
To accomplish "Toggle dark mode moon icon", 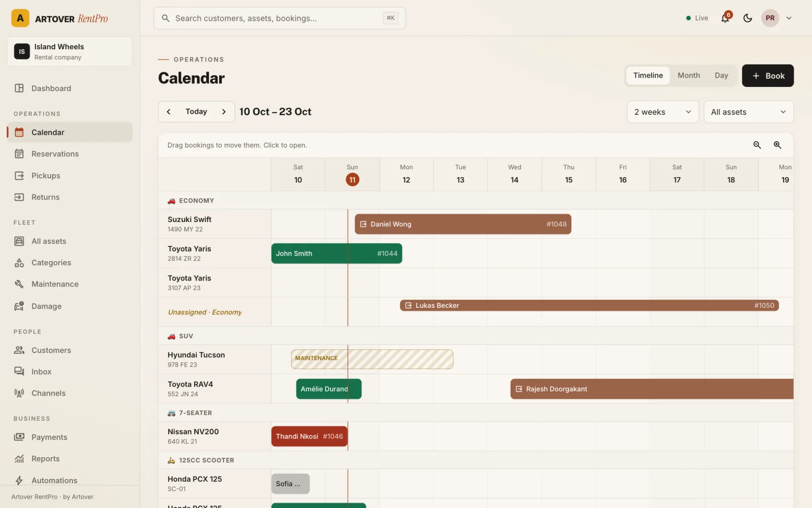I will click(748, 18).
